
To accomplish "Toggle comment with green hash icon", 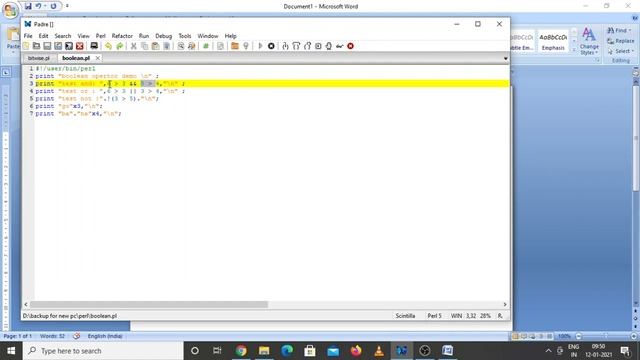I will tap(206, 46).
